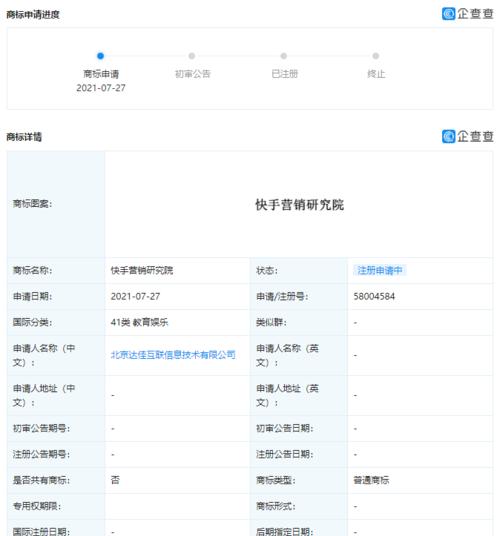The height and width of the screenshot is (536, 500).
Task: Click the 终止 step label
Action: point(376,74)
